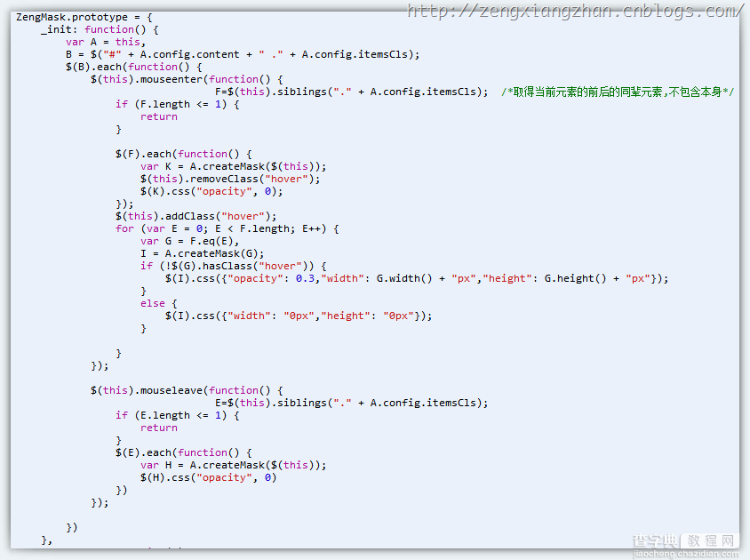The image size is (750, 560).
Task: Click the 查字典 教程网 logo
Action: coord(684,540)
